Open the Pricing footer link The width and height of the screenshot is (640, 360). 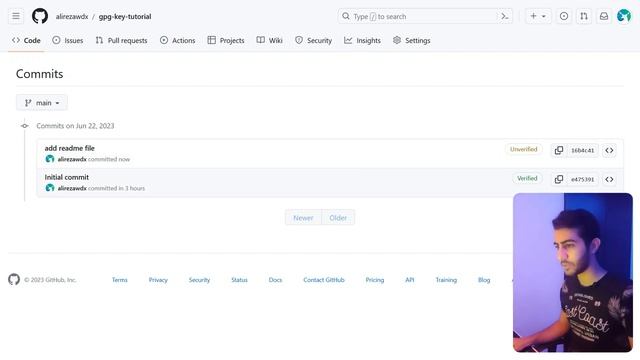(375, 280)
